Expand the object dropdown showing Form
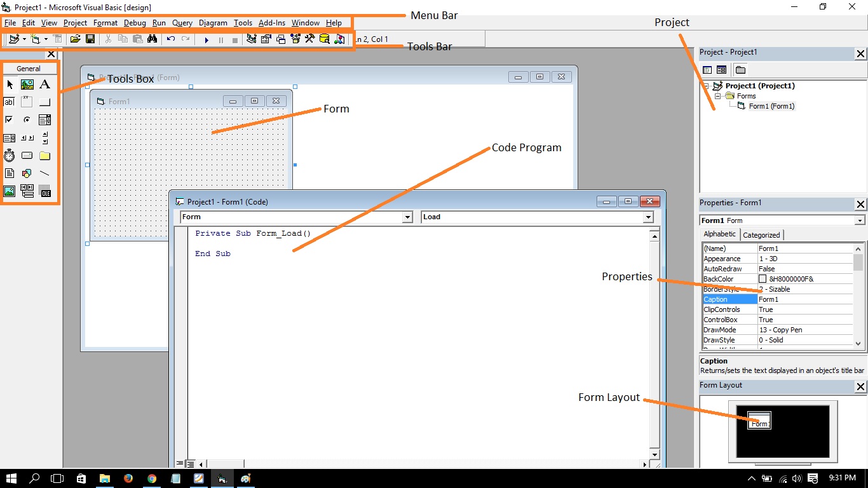The image size is (868, 488). pos(409,217)
